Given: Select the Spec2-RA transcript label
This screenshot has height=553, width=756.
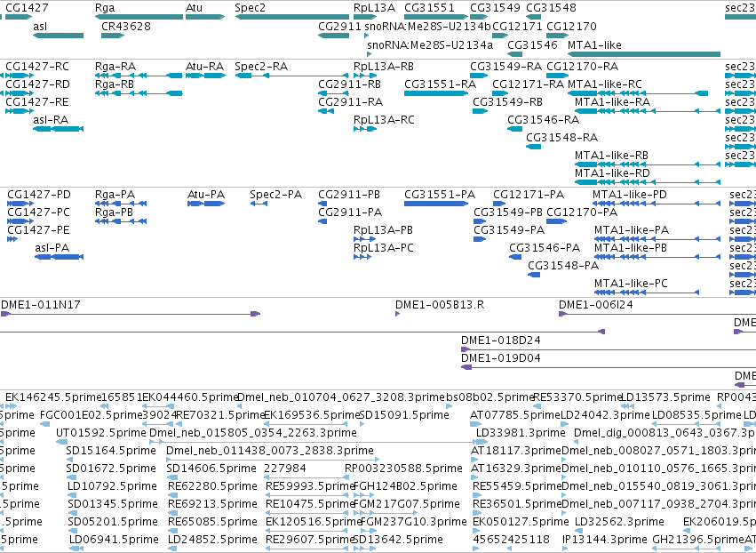Looking at the screenshot, I should [x=261, y=66].
